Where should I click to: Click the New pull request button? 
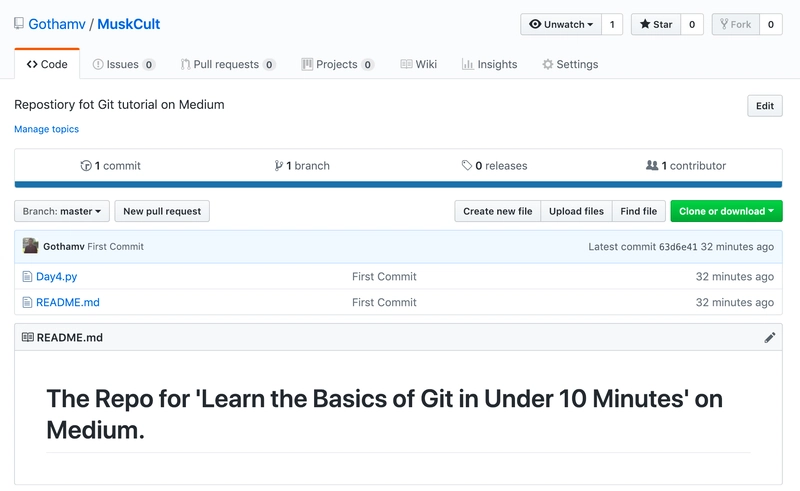point(162,211)
